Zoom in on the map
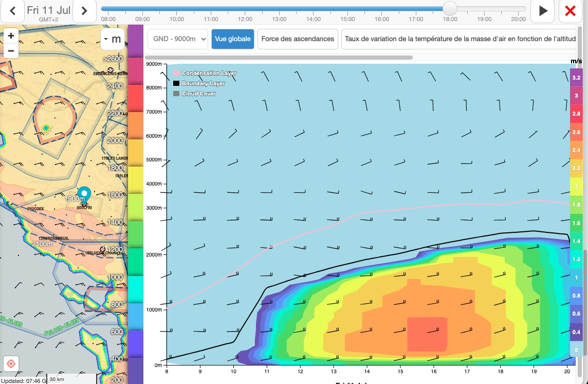This screenshot has width=588, height=384. coord(11,36)
